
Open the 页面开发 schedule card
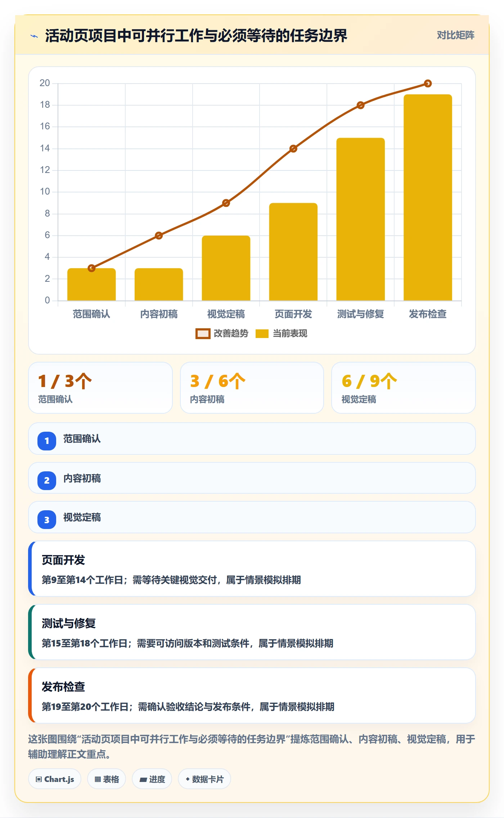tap(252, 569)
